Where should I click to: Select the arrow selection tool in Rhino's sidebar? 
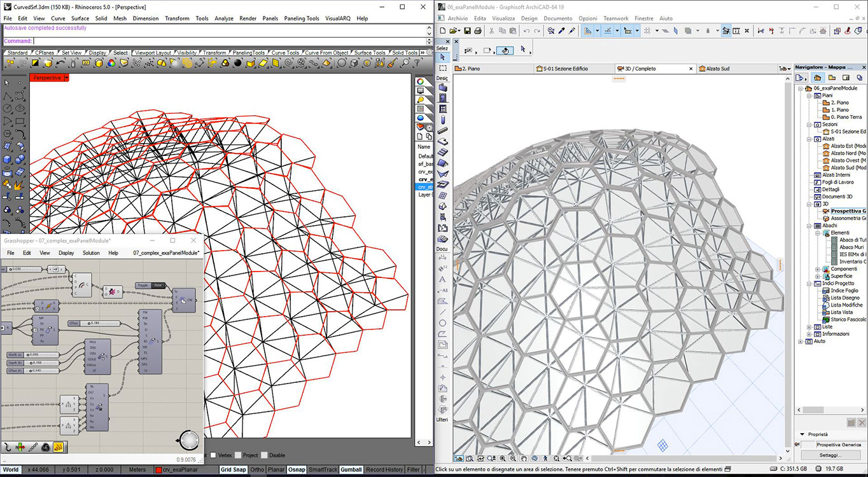click(x=8, y=81)
